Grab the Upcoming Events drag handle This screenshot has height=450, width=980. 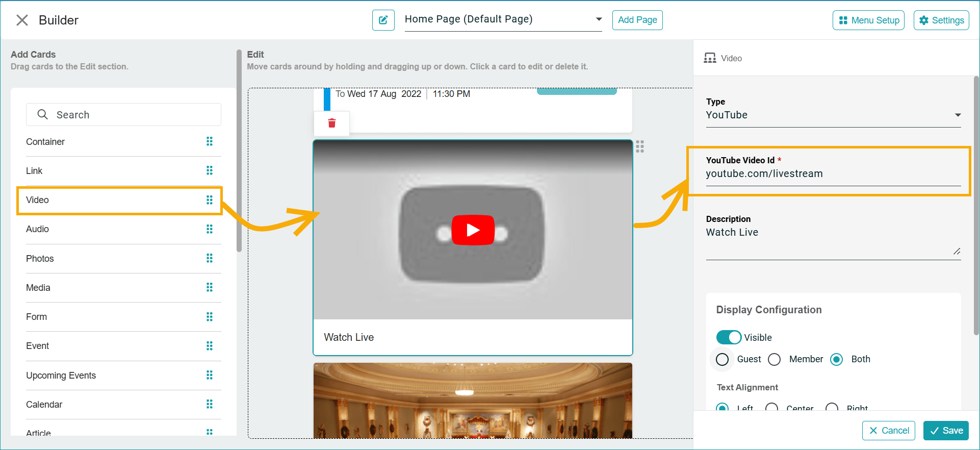coord(210,375)
